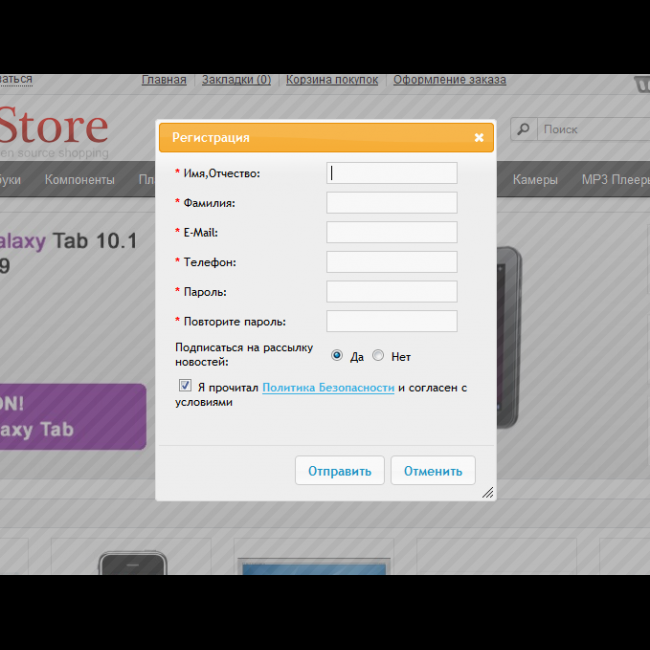Click the Отправить button
This screenshot has width=650, height=650.
[x=339, y=471]
